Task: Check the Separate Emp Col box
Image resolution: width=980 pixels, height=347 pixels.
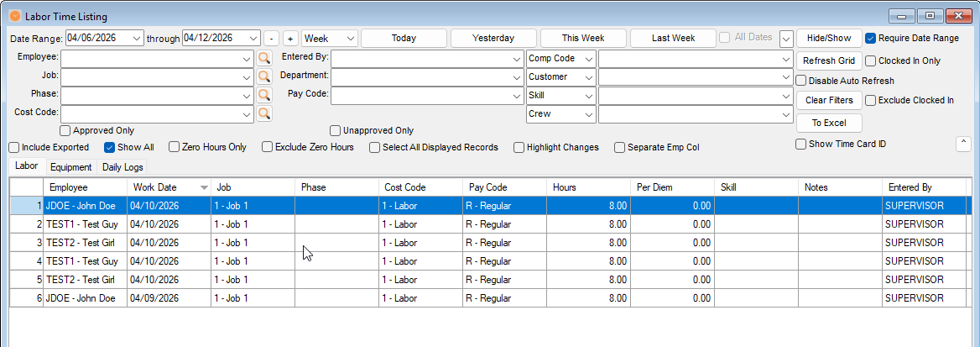Action: pos(620,147)
